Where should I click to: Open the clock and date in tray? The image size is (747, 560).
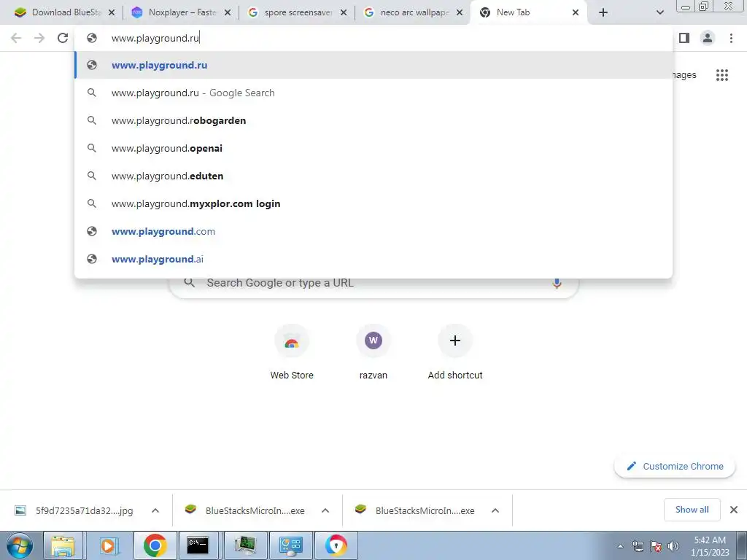tap(710, 546)
